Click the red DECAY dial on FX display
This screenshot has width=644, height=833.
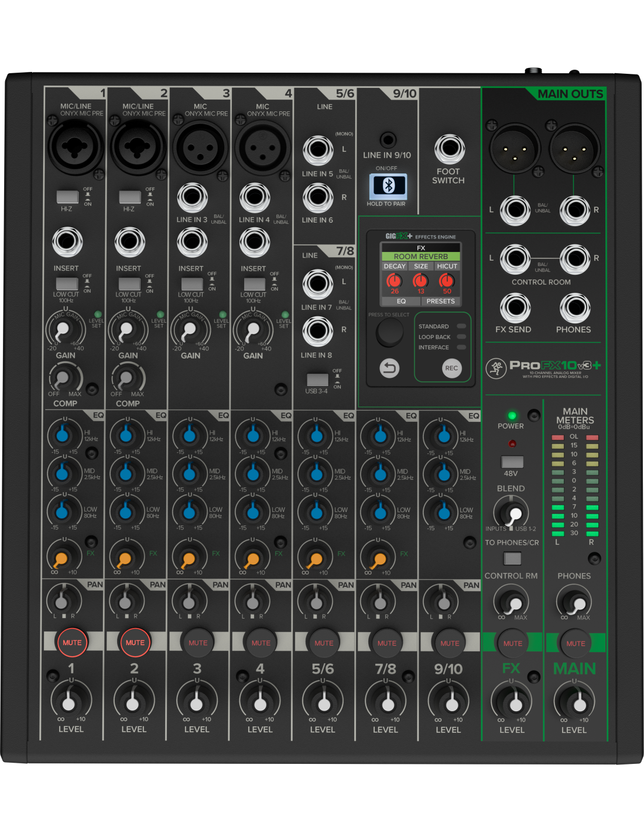[x=394, y=281]
